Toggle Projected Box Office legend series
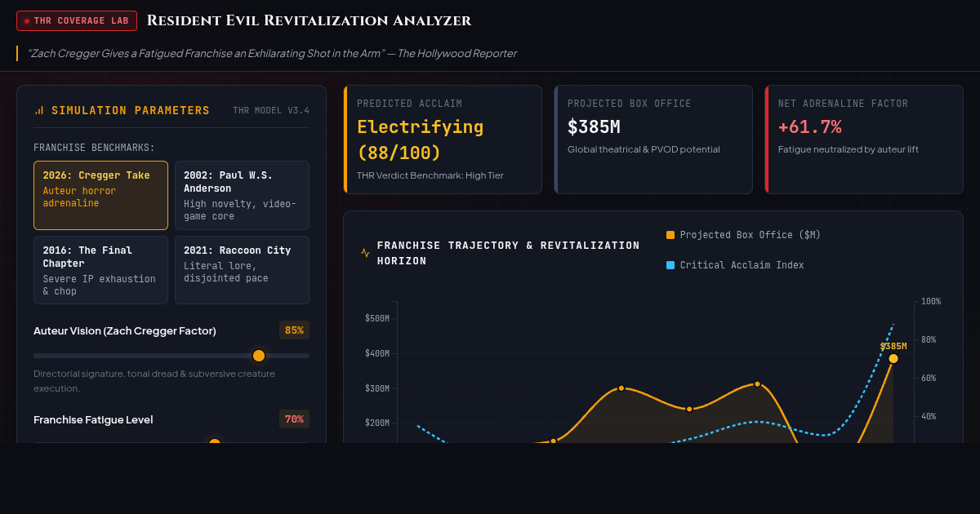 pos(743,235)
